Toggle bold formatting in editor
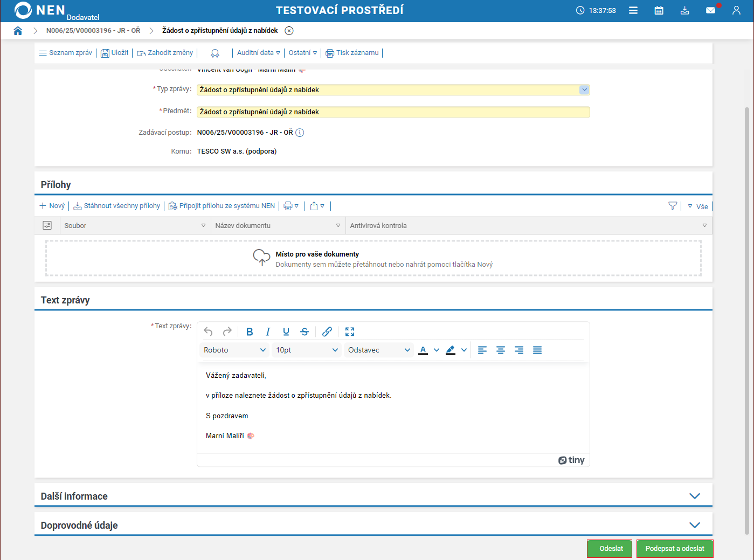This screenshot has height=560, width=754. point(250,331)
